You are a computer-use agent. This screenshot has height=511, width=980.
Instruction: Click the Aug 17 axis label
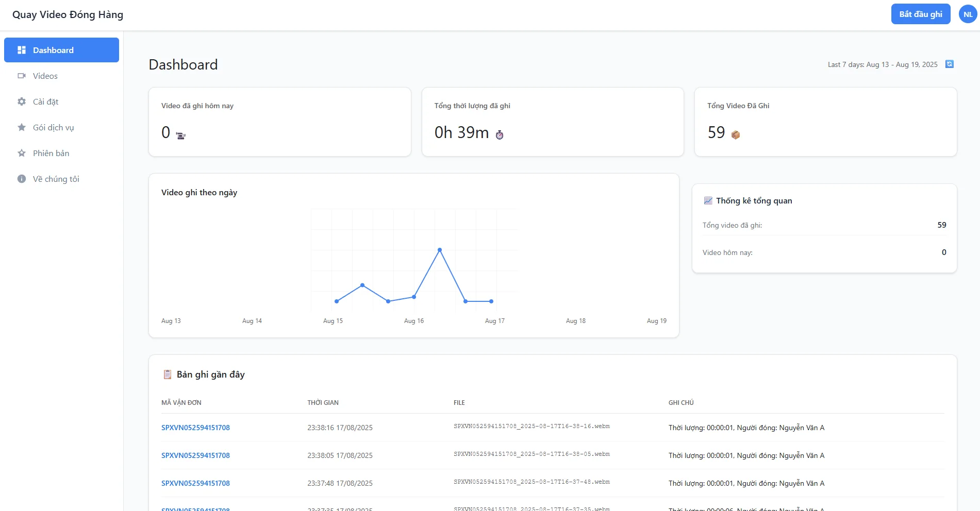click(x=495, y=321)
